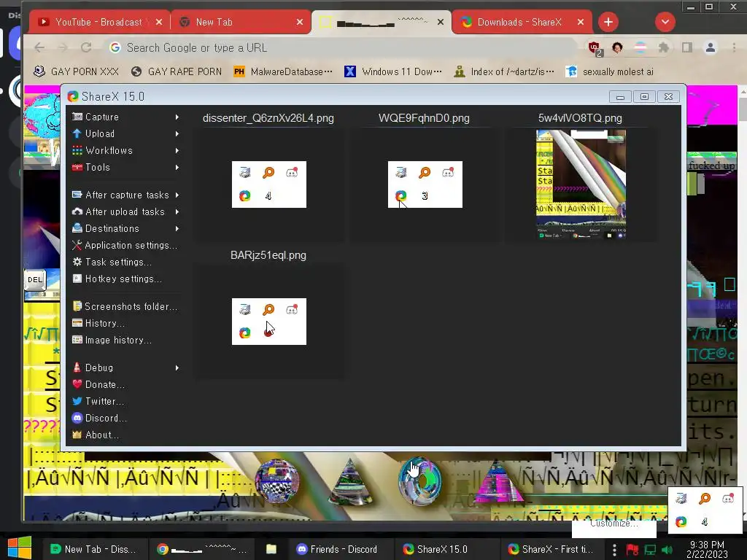This screenshot has height=560, width=747.
Task: Click the Discord icon in ShareX menu
Action: [x=77, y=418]
